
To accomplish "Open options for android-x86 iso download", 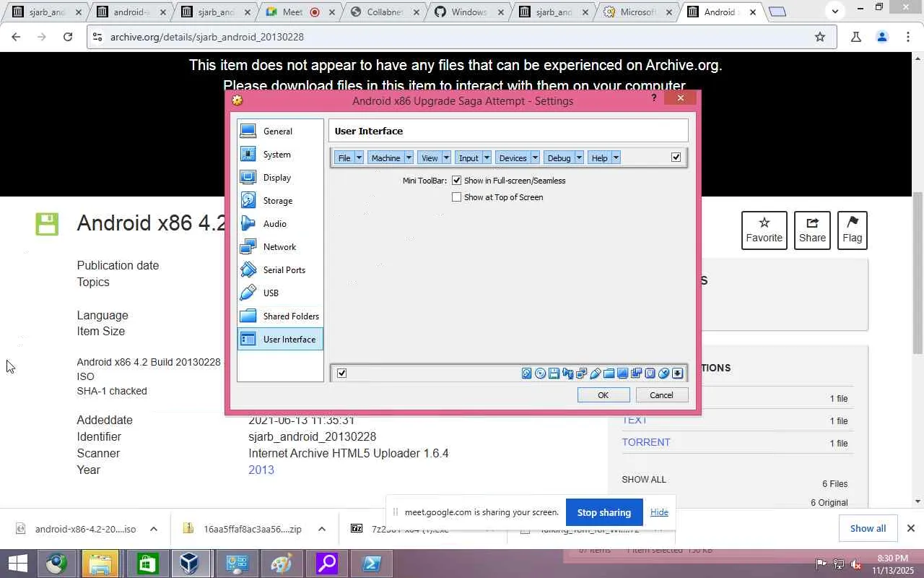I will pyautogui.click(x=154, y=529).
